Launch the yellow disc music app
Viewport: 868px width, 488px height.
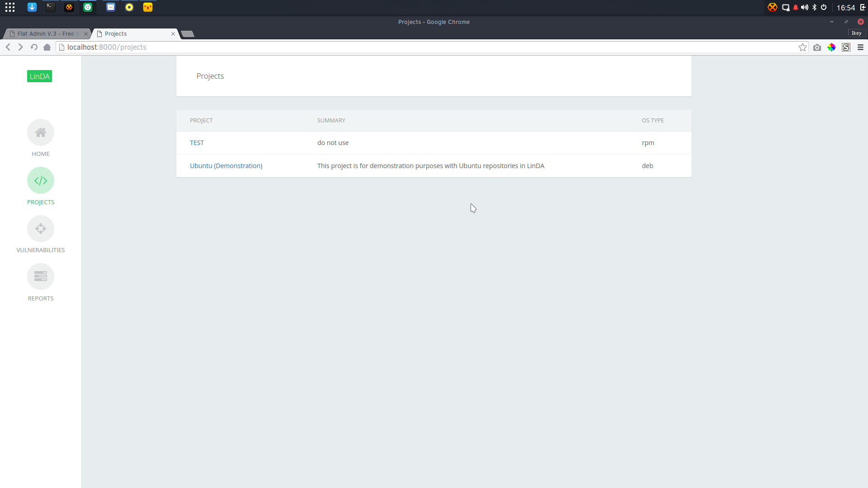pos(129,7)
